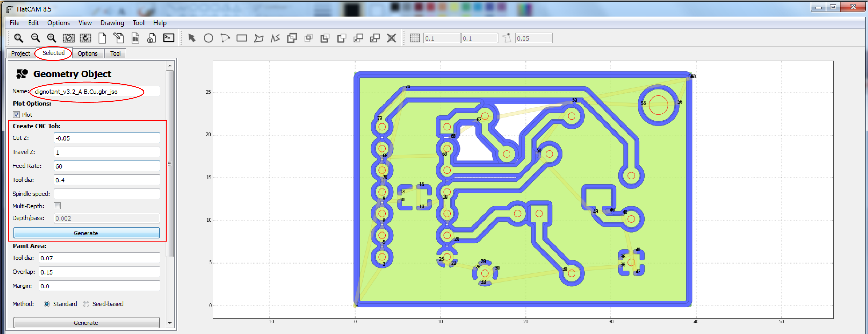Image resolution: width=868 pixels, height=334 pixels.
Task: Toggle the snap to grid icon
Action: (414, 38)
